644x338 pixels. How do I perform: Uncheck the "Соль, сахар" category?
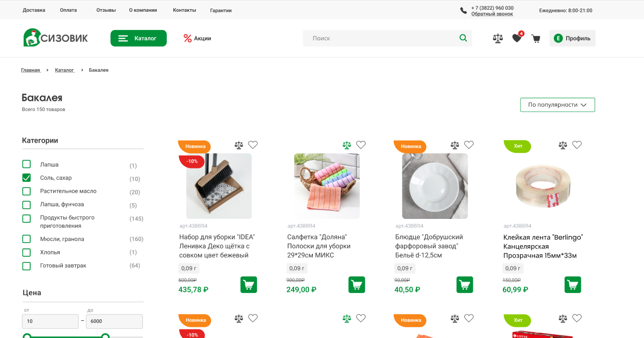click(x=26, y=178)
